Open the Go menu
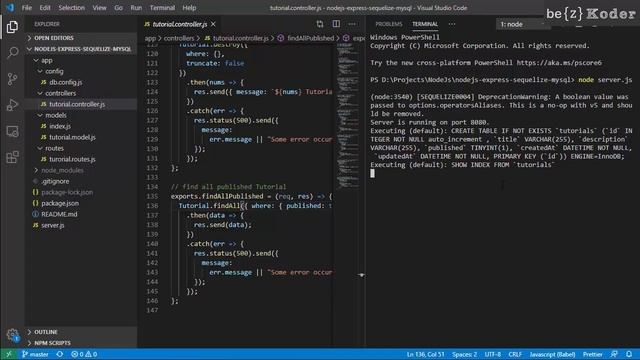The height and width of the screenshot is (360, 640). [118, 8]
